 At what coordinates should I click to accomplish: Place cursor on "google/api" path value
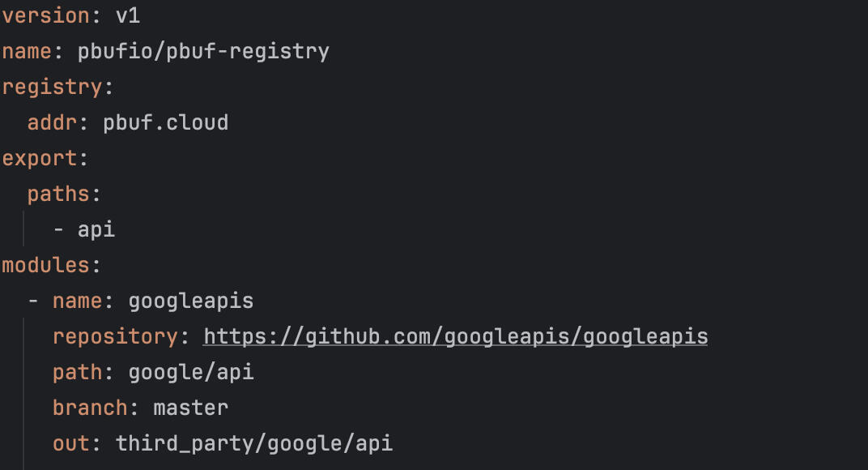(191, 372)
